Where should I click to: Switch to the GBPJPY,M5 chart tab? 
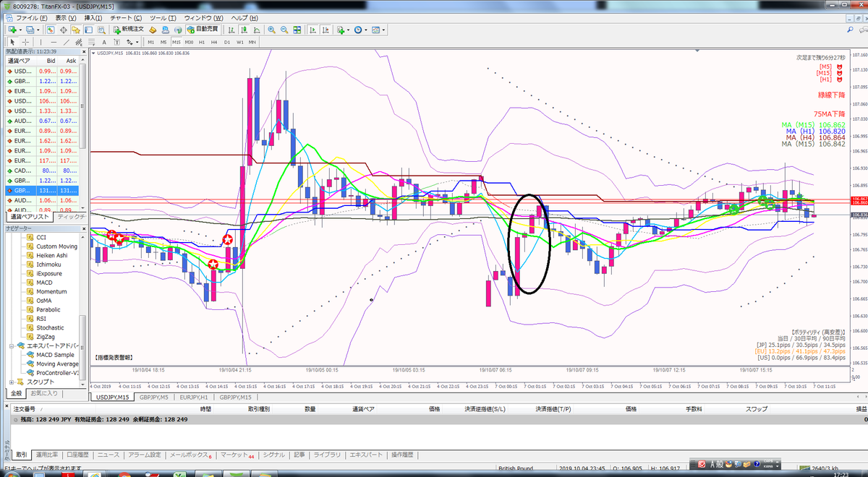[155, 397]
